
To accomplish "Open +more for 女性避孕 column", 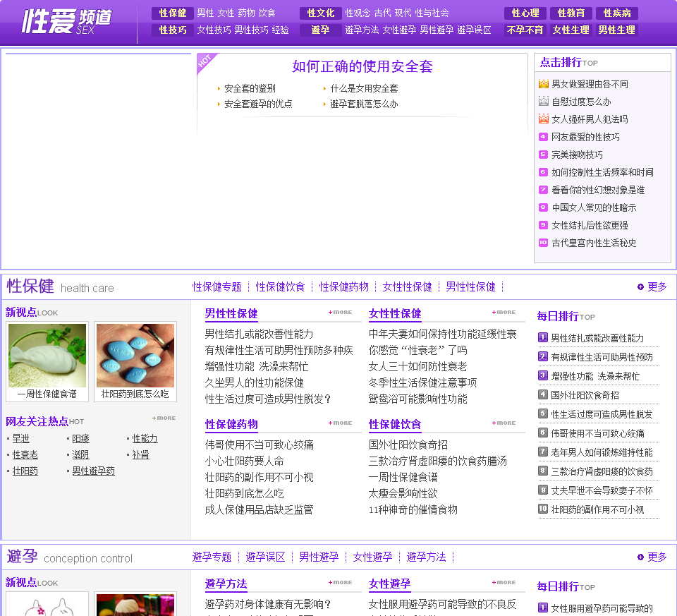I will [504, 582].
